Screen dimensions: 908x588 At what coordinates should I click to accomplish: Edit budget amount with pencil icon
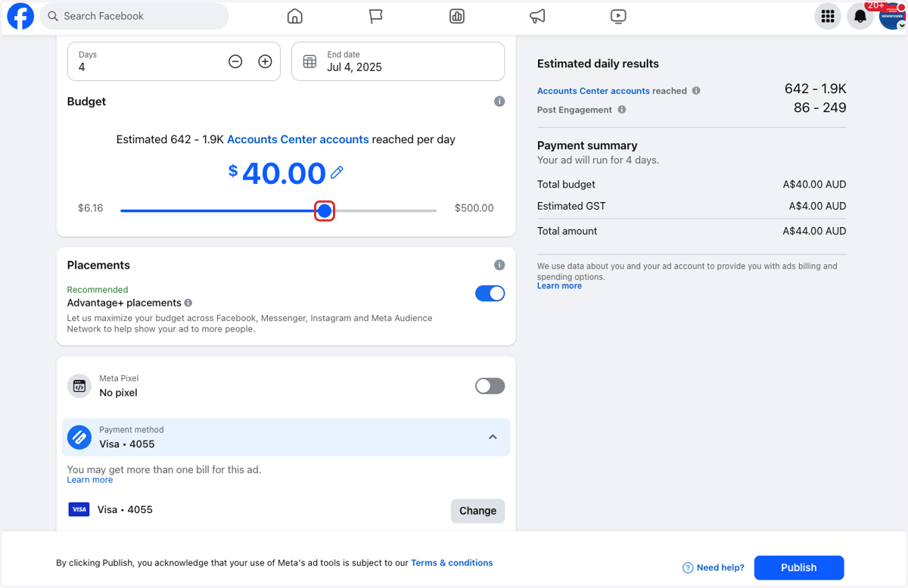pos(337,173)
